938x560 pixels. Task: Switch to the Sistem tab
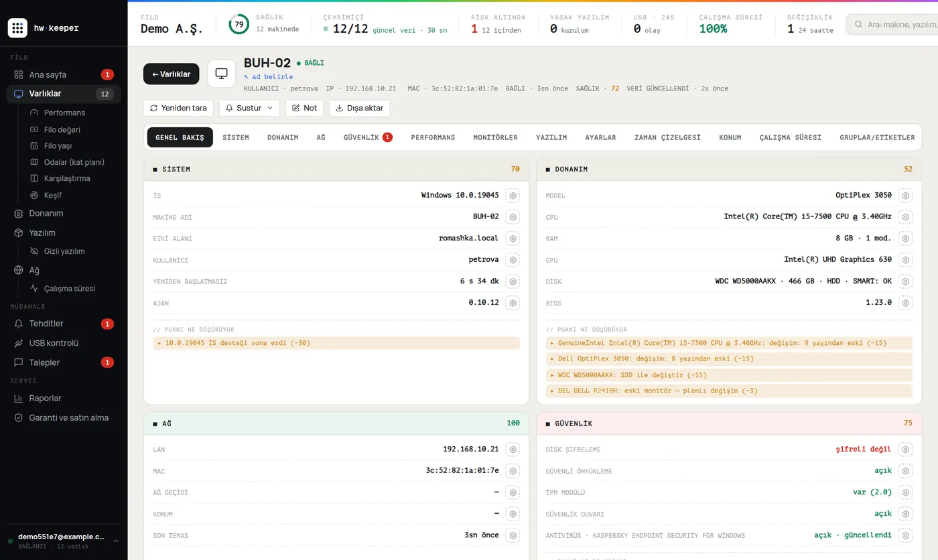click(x=236, y=137)
